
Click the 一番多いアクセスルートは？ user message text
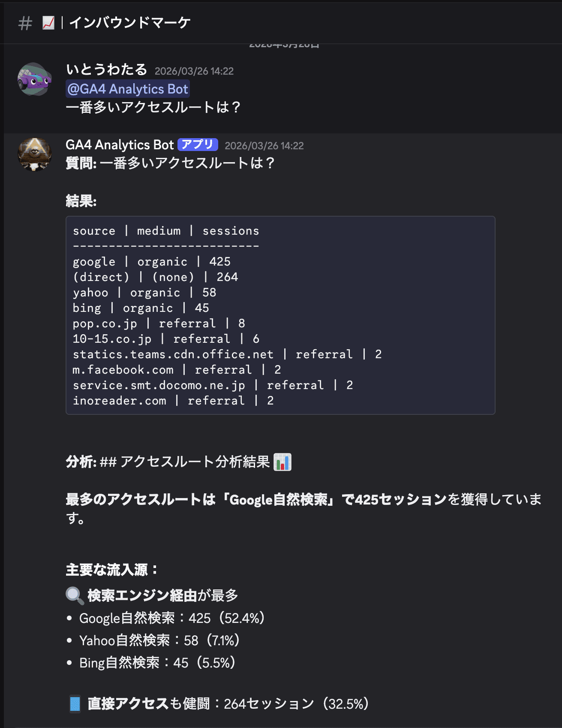click(153, 107)
